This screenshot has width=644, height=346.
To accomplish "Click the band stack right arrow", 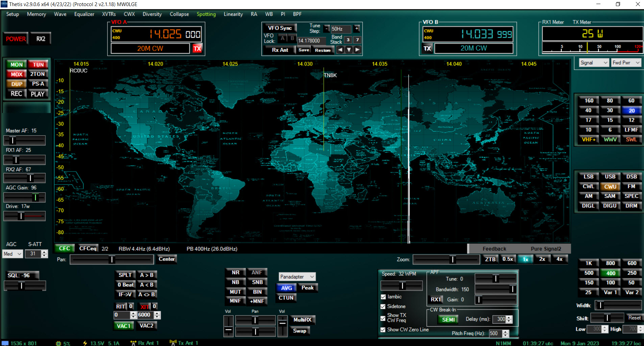I will click(357, 50).
